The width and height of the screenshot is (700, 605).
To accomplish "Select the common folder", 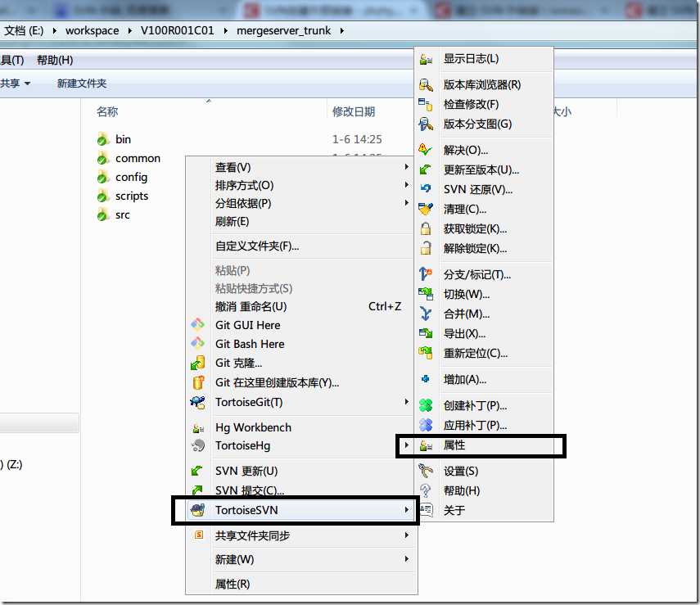I will pos(129,159).
